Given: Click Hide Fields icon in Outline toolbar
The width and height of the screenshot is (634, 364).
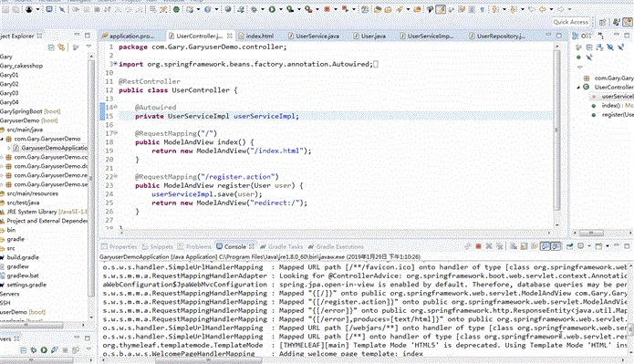Looking at the screenshot, I should 610,47.
